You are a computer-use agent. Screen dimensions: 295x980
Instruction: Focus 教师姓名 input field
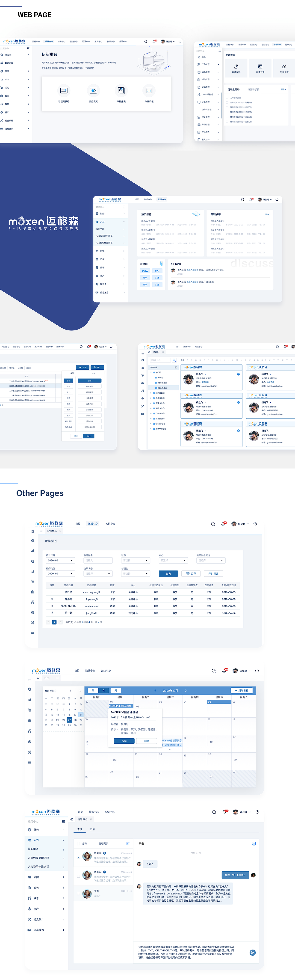(x=98, y=560)
